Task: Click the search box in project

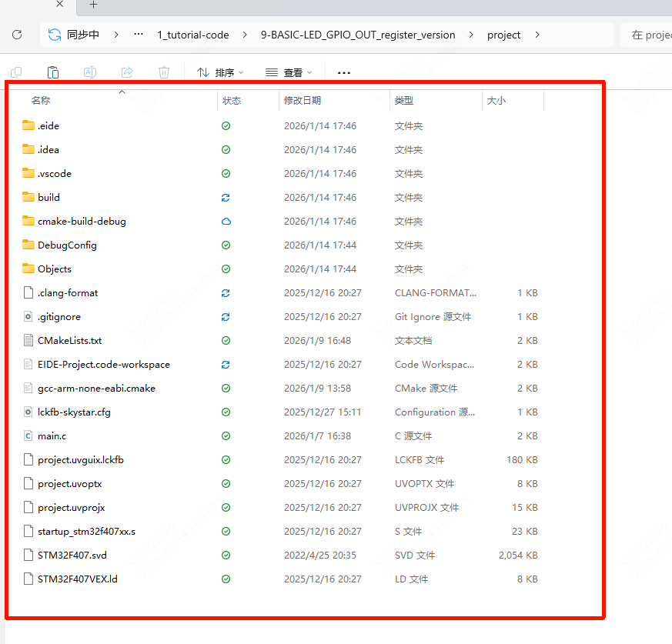Action: tap(647, 35)
